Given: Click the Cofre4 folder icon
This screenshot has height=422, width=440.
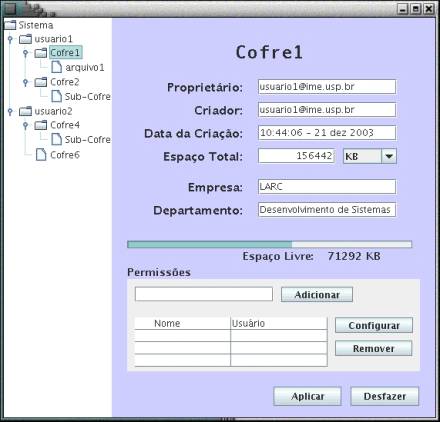Looking at the screenshot, I should [x=41, y=125].
